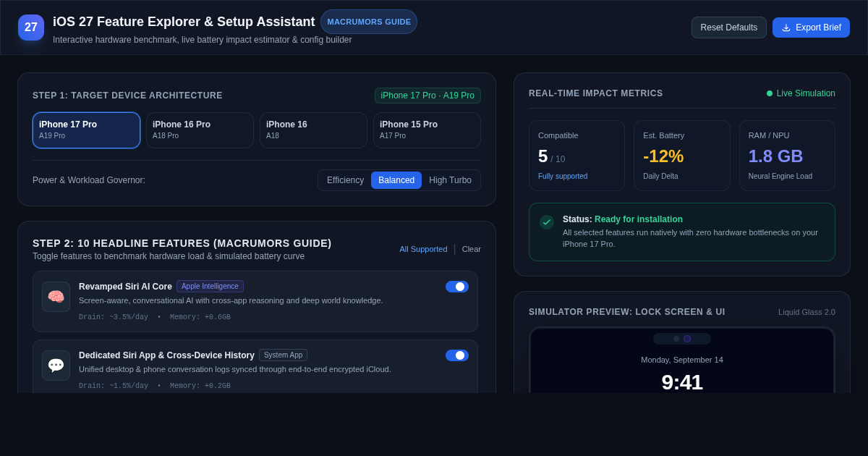Click the brain icon for Revamped Siri
The image size is (868, 456).
pyautogui.click(x=56, y=297)
